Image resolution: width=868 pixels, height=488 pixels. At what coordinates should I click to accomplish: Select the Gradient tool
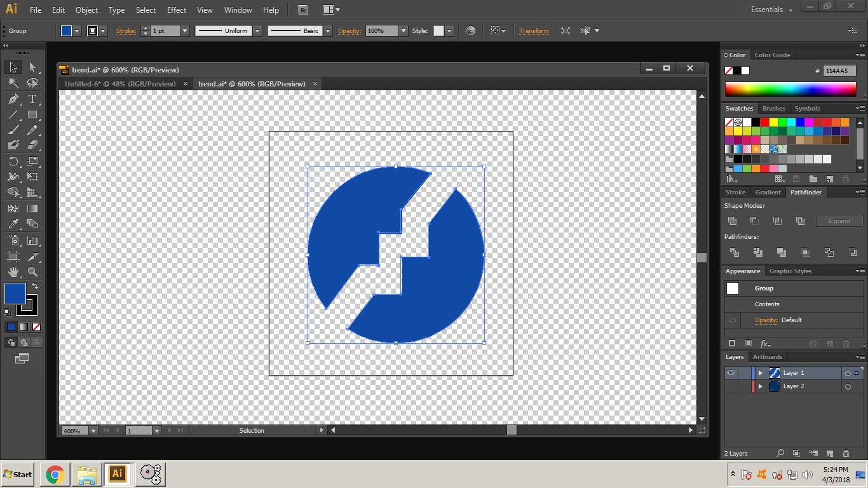click(x=32, y=208)
